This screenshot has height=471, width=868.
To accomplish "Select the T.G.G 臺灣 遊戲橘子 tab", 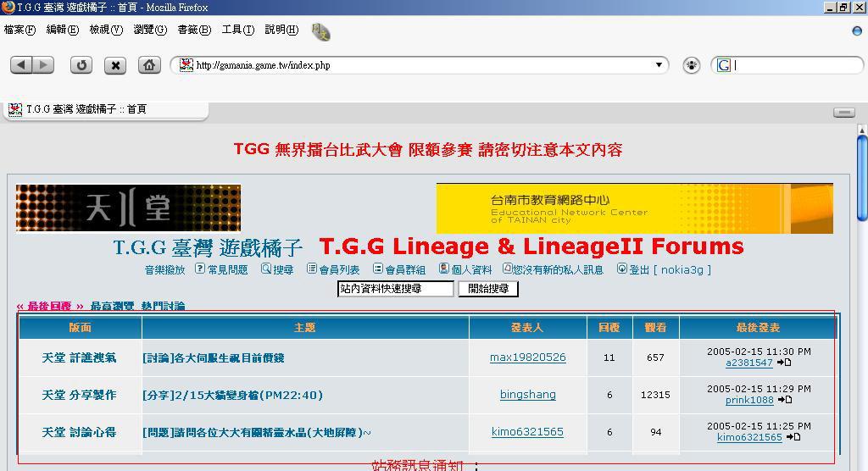I will point(105,109).
